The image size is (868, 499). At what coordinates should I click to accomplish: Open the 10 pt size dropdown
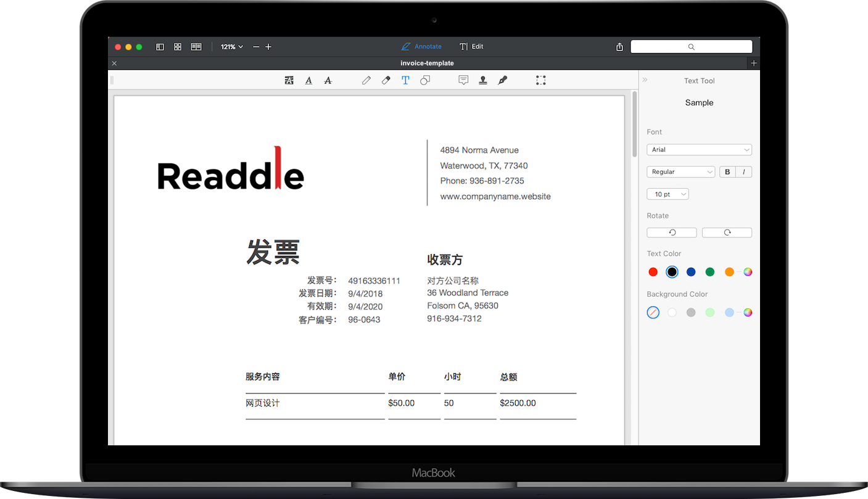[668, 194]
